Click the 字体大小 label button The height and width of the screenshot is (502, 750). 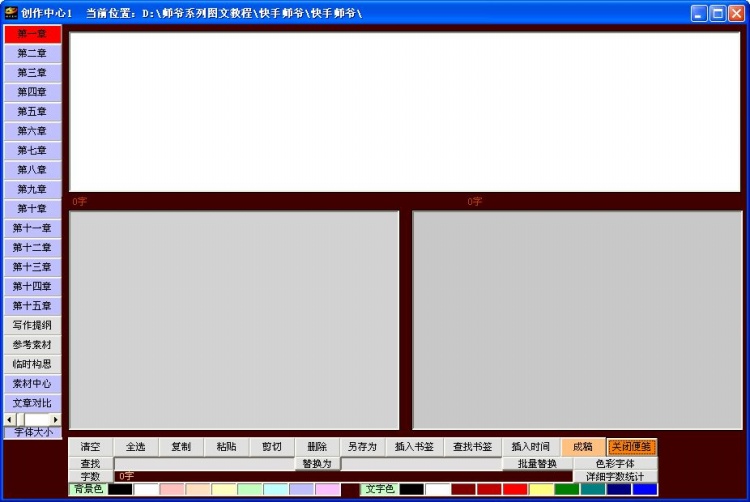tap(33, 432)
